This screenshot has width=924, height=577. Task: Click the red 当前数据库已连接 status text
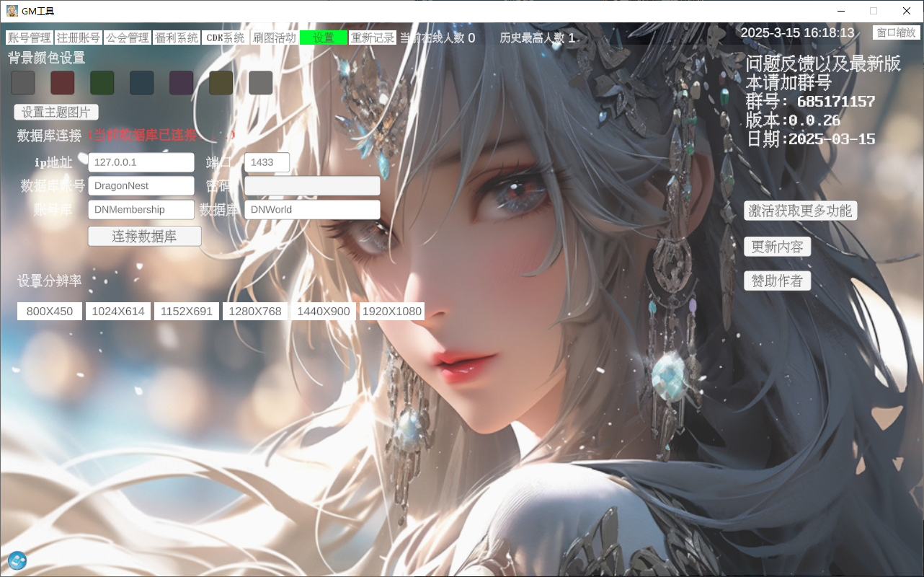pos(161,135)
